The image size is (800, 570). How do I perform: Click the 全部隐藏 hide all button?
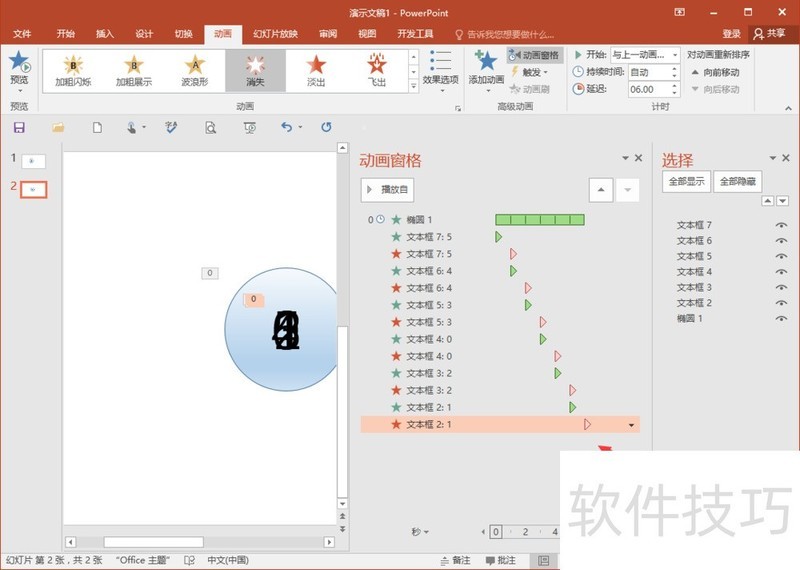click(738, 182)
